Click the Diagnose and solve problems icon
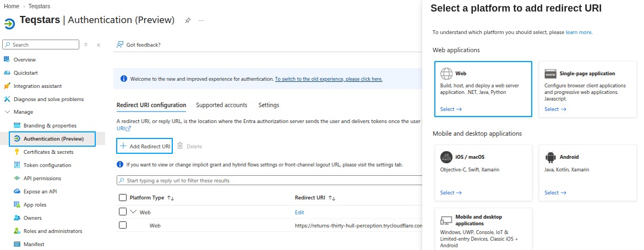The height and width of the screenshot is (250, 644). click(7, 99)
